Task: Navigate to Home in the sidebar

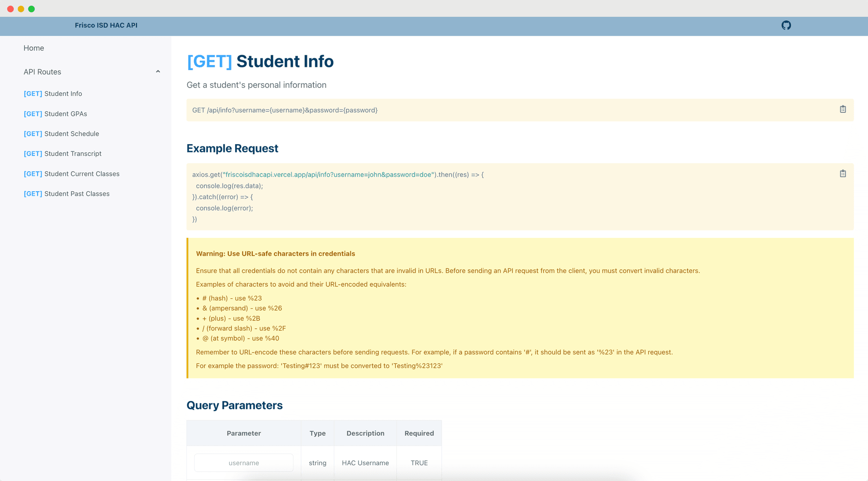Action: pos(33,48)
